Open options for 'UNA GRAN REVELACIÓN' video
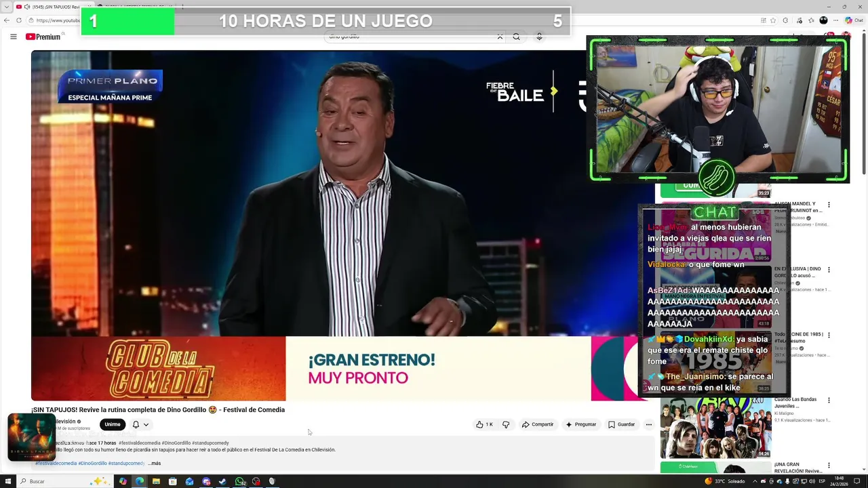Image resolution: width=868 pixels, height=488 pixels. click(828, 466)
